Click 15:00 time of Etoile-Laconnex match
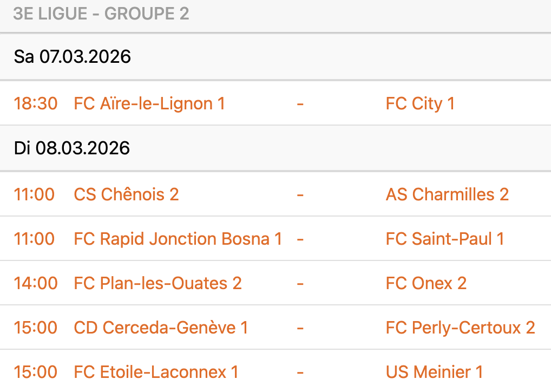551x392 pixels. click(x=36, y=372)
